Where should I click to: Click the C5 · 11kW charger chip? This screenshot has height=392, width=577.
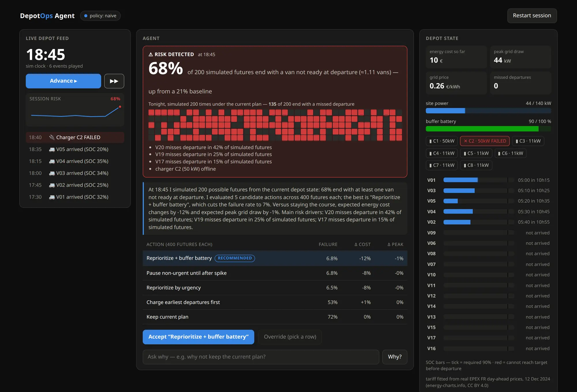tap(476, 153)
